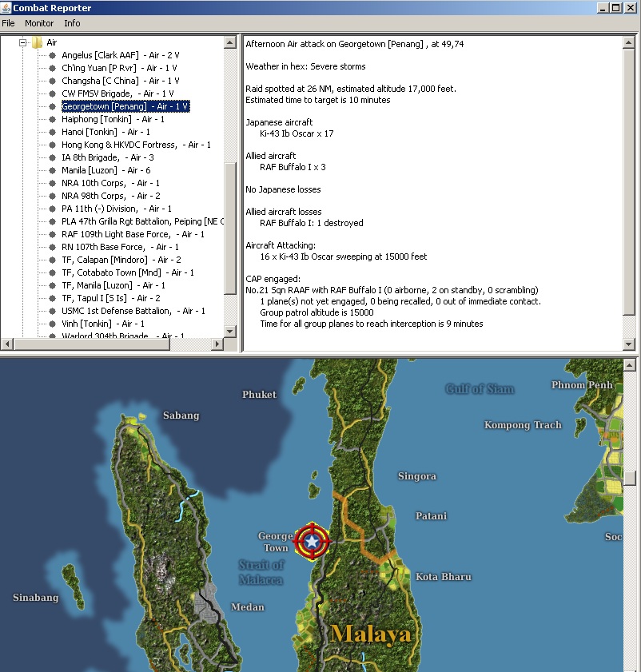Click the red target marker on Georgetown
Screen dimensions: 641x672
coord(313,541)
